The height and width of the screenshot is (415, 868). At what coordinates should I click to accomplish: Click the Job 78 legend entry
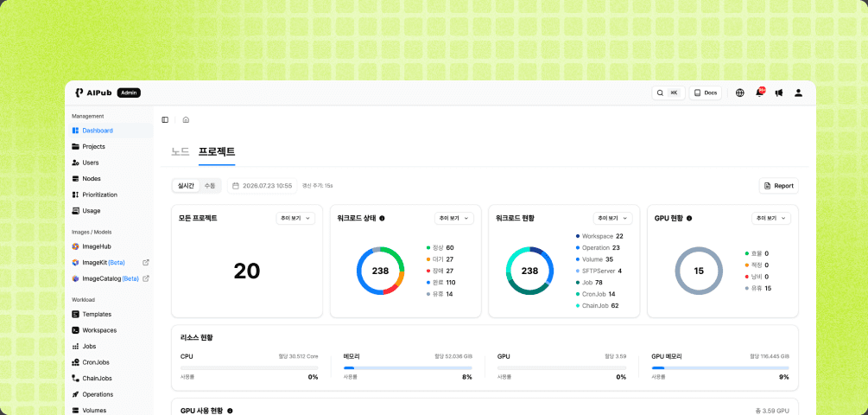tap(590, 283)
